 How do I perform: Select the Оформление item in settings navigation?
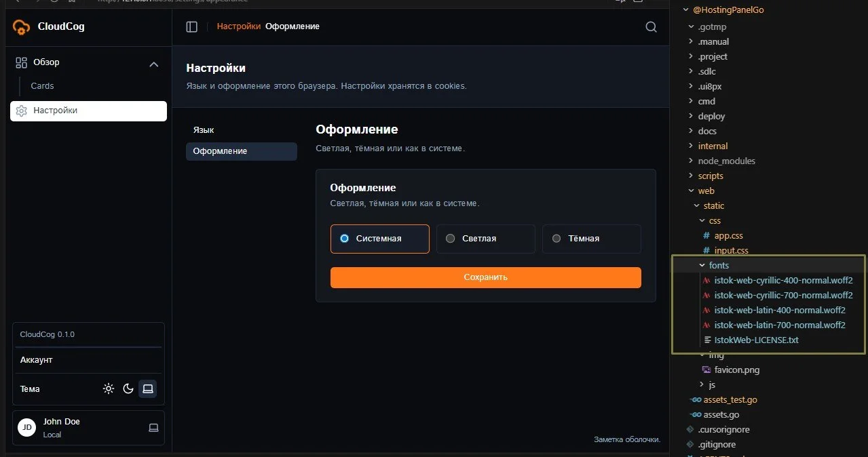tap(242, 151)
